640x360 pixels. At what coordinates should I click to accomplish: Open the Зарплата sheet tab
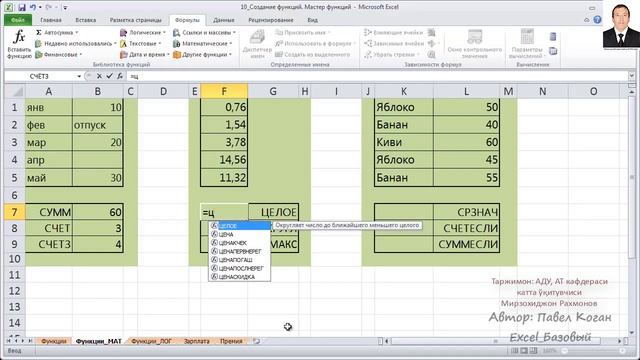click(x=196, y=341)
